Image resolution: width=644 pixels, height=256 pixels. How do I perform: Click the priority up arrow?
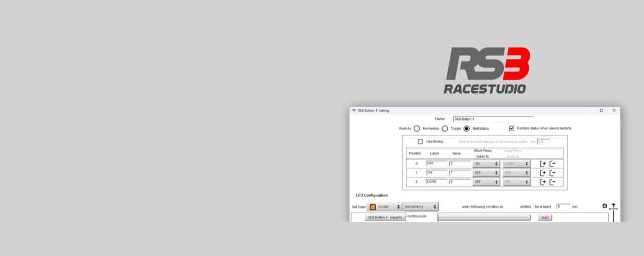(x=613, y=205)
